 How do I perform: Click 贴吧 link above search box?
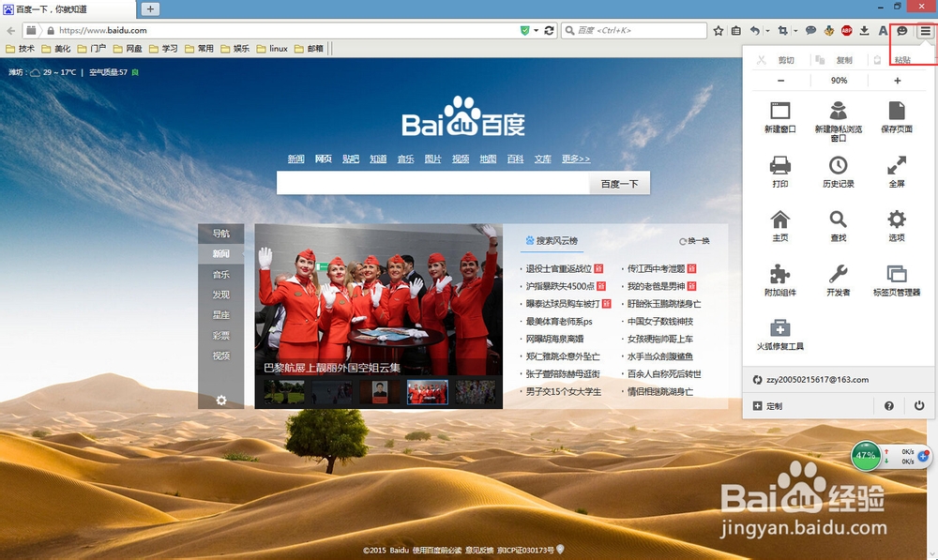coord(351,159)
